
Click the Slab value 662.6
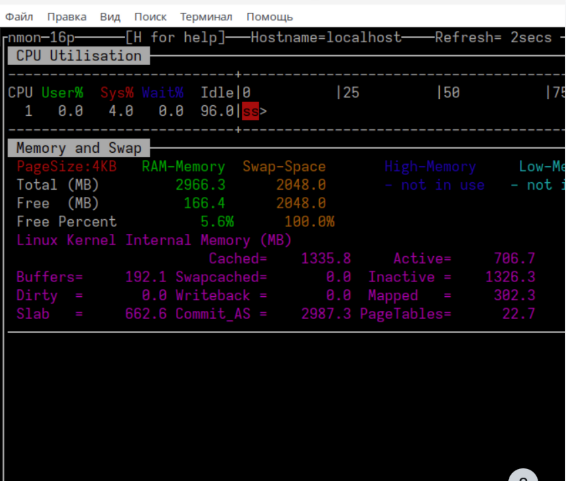click(146, 314)
